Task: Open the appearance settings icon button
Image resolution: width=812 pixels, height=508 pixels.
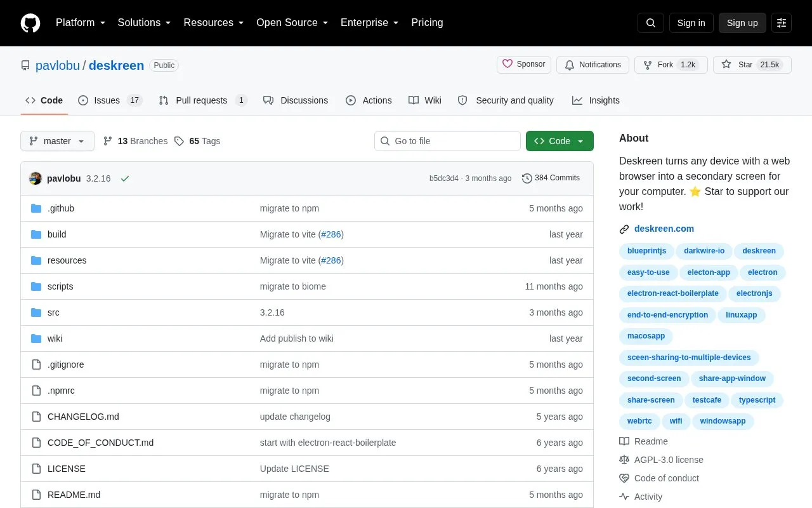Action: [x=782, y=23]
